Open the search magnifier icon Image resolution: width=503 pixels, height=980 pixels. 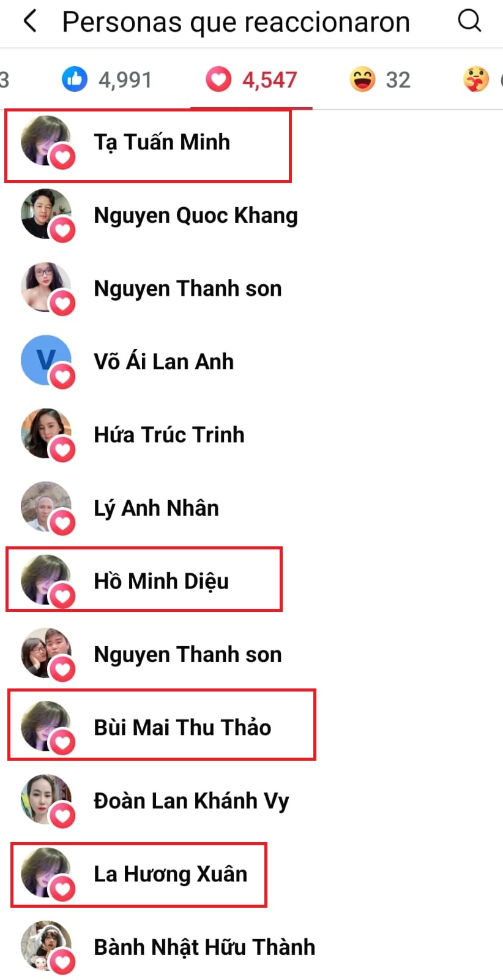[469, 21]
